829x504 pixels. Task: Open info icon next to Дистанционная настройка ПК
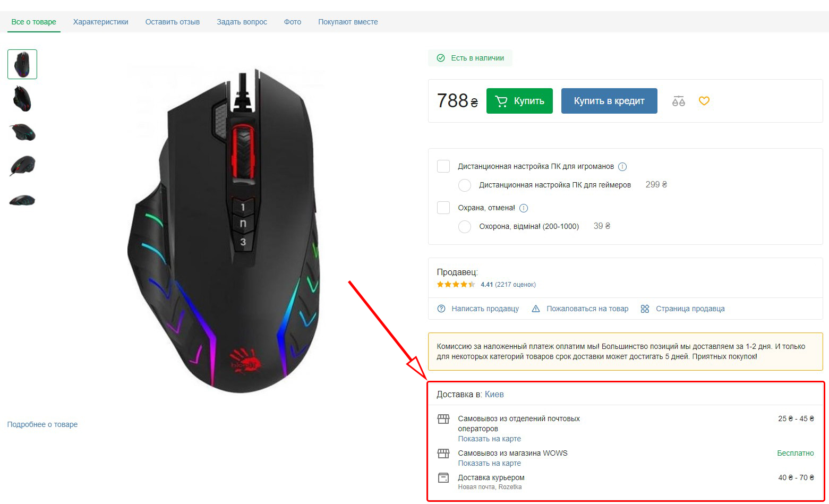click(x=622, y=167)
